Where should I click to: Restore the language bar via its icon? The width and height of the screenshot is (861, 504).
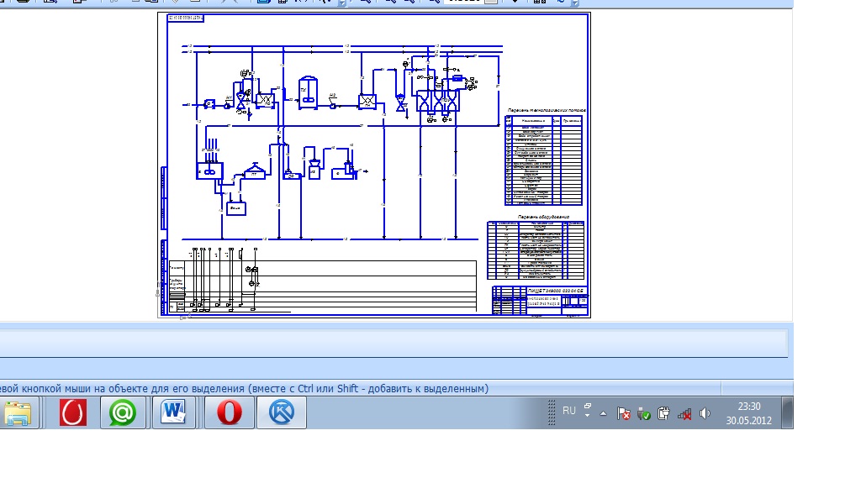pyautogui.click(x=588, y=406)
